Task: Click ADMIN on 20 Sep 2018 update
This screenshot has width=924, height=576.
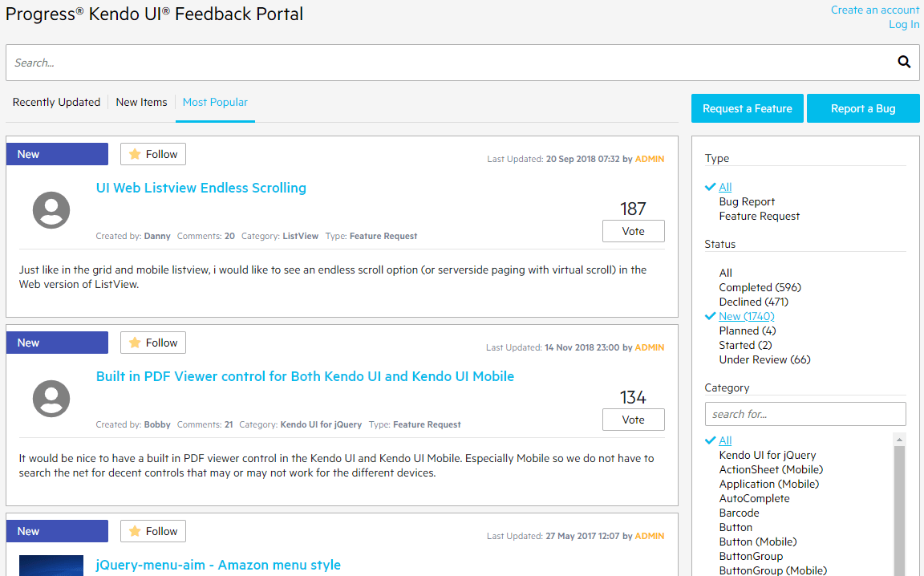Action: tap(650, 159)
